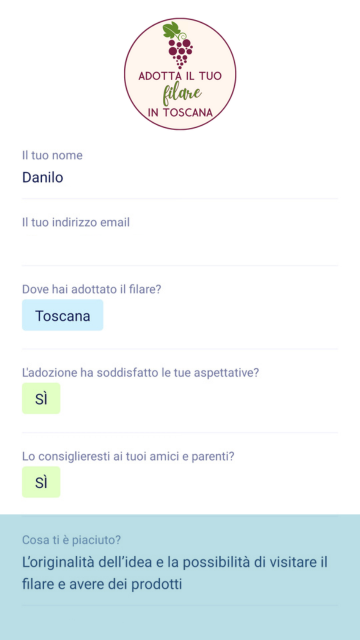Select the Toscana answer chip
This screenshot has width=360, height=640.
click(x=62, y=315)
